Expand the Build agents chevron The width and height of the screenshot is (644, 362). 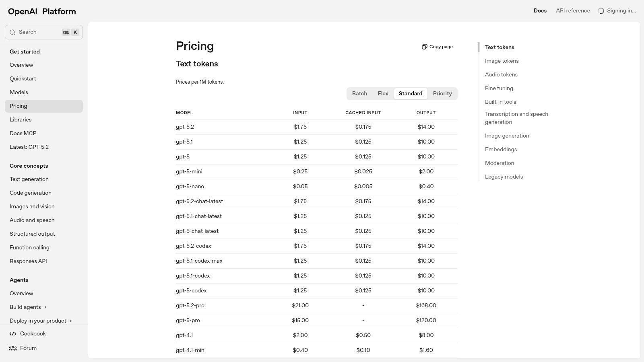(x=45, y=307)
